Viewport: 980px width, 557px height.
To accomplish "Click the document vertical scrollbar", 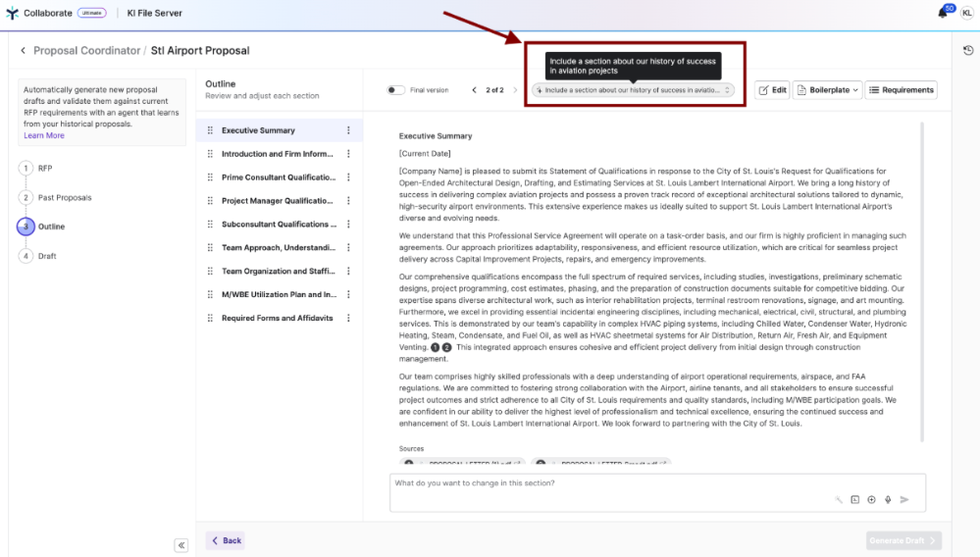I will tap(922, 282).
